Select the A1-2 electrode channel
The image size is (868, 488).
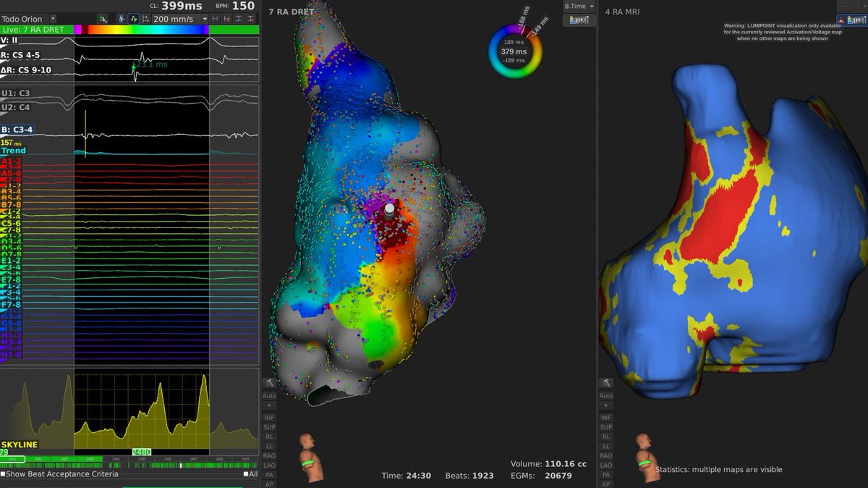11,161
